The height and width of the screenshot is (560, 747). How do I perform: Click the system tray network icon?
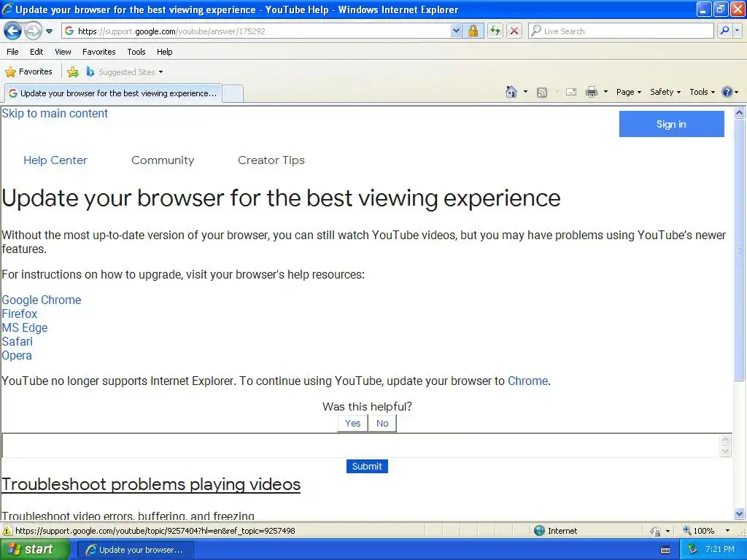click(x=692, y=550)
